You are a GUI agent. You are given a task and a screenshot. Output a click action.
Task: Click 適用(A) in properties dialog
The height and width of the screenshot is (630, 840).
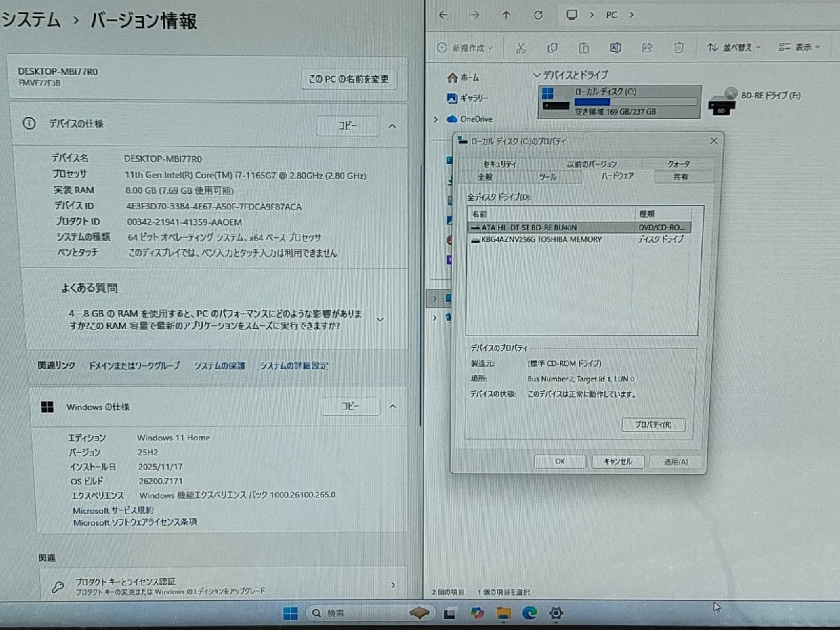(x=675, y=461)
